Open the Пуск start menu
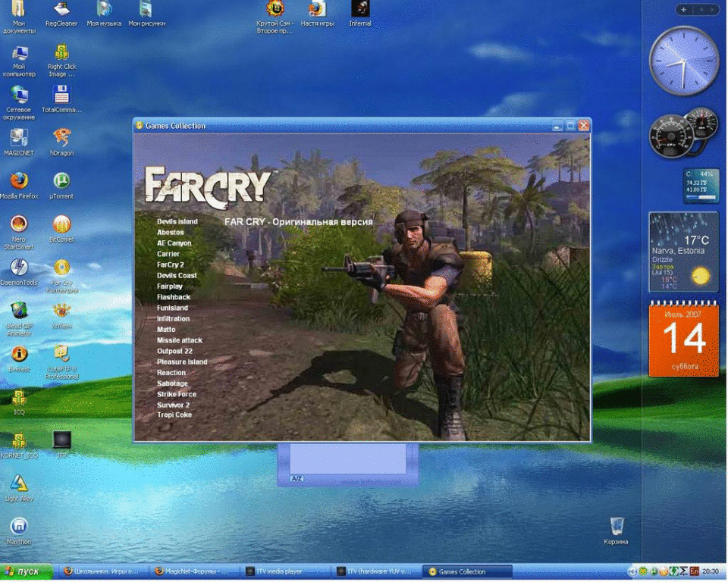This screenshot has height=582, width=728. pyautogui.click(x=26, y=572)
